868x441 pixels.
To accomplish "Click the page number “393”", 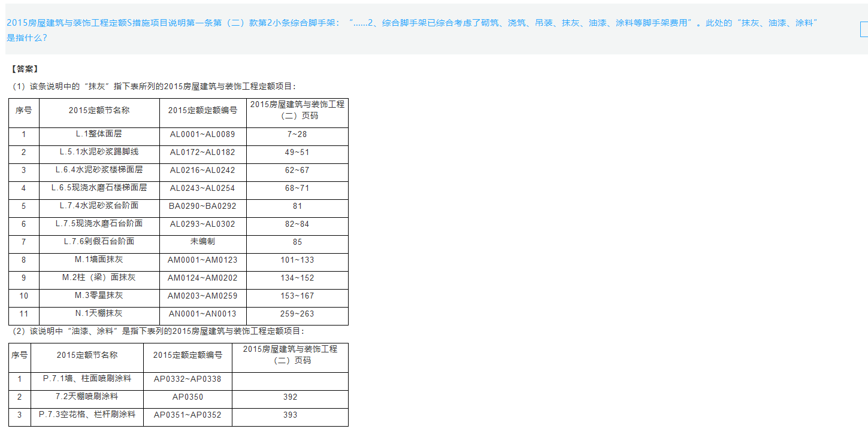I will (290, 415).
